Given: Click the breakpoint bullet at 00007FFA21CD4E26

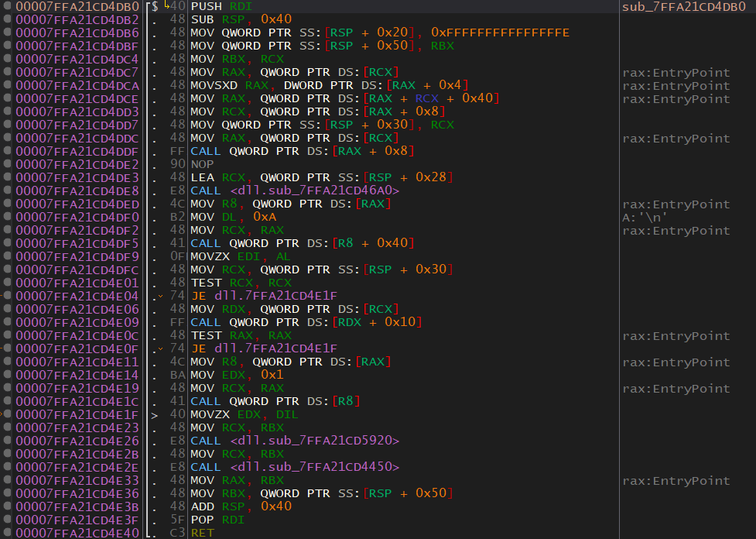Looking at the screenshot, I should coord(8,441).
